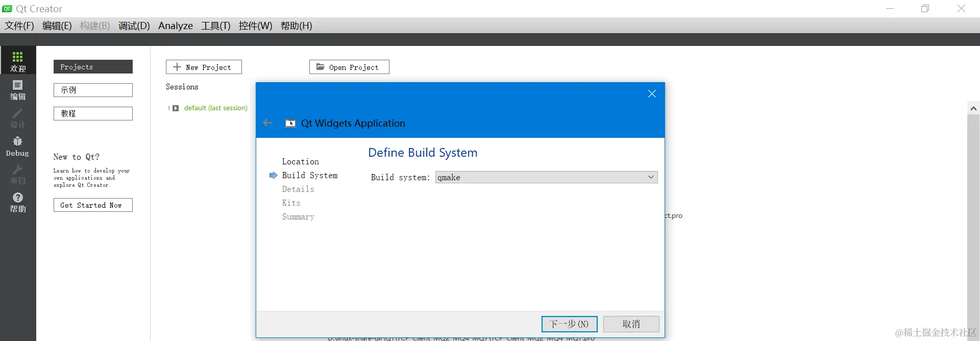The height and width of the screenshot is (341, 980).
Task: Click the dropdown chevron arrow next to qmake
Action: [651, 177]
